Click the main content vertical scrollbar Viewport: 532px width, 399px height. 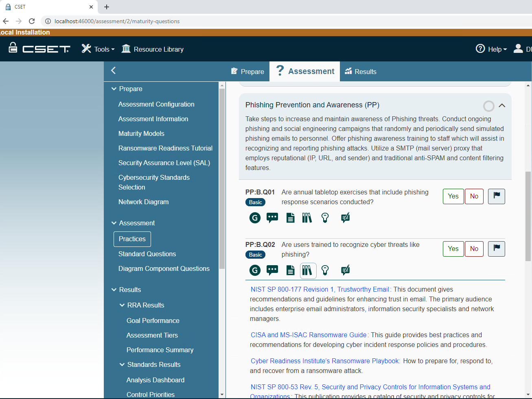coord(528,216)
